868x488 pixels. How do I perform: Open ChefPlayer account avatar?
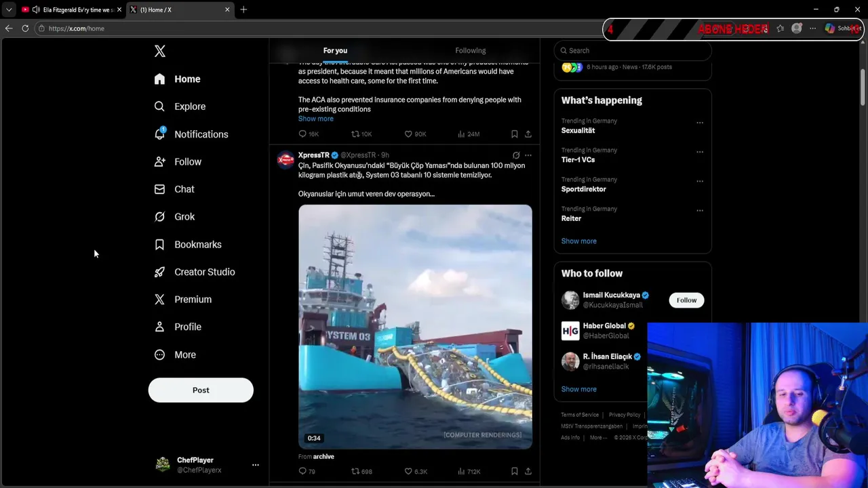163,464
